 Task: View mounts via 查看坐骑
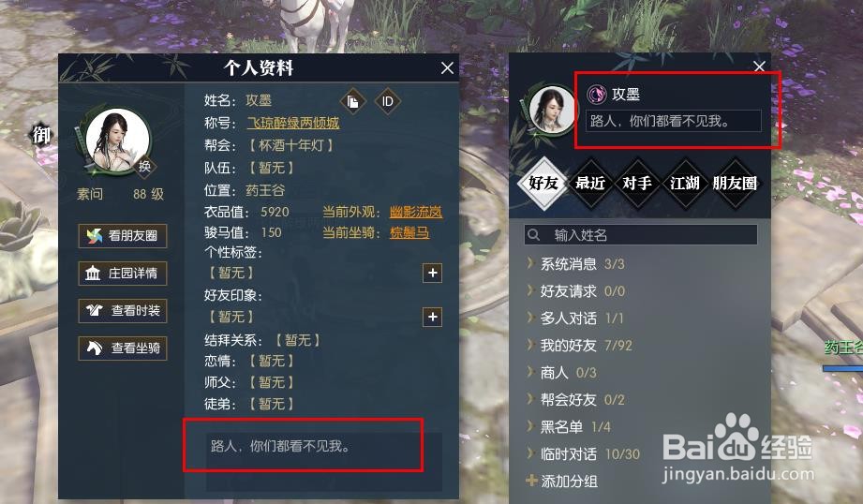tap(123, 348)
